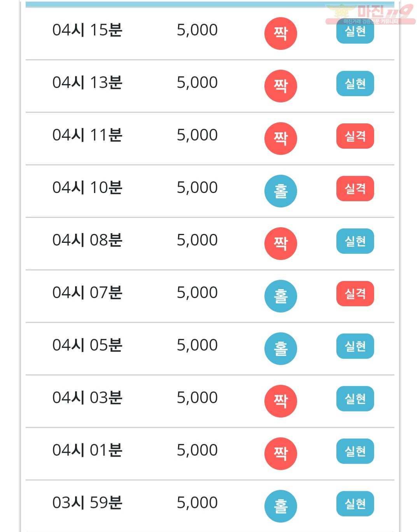Select the 짝 icon in 04시 08분 row
The width and height of the screenshot is (420, 532).
pos(280,244)
